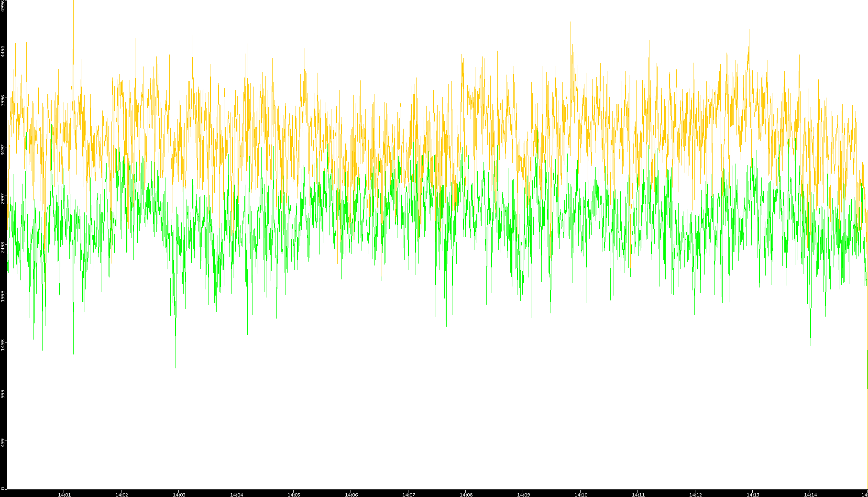Click the 999 y-axis label
868x497 pixels.
3,393
